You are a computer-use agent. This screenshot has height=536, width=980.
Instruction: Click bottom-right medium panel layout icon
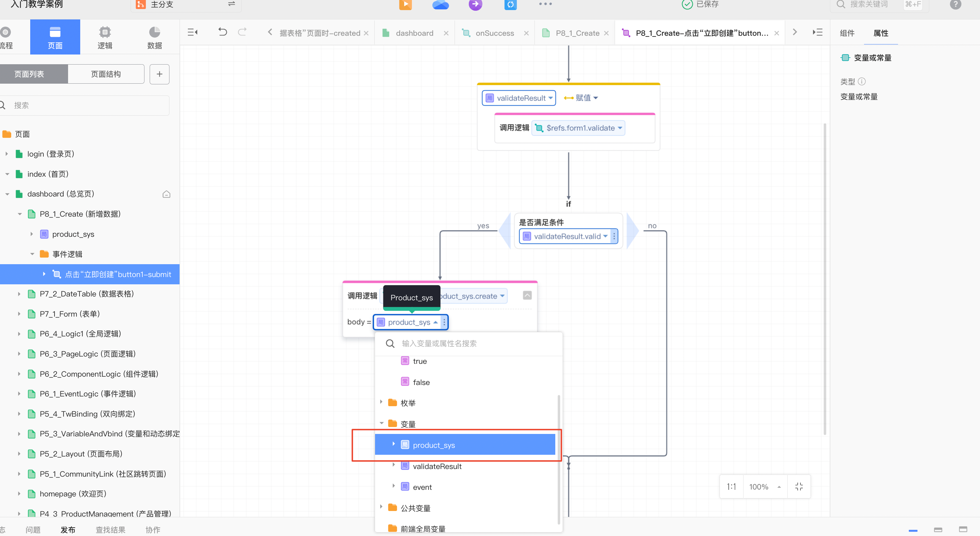(x=938, y=529)
